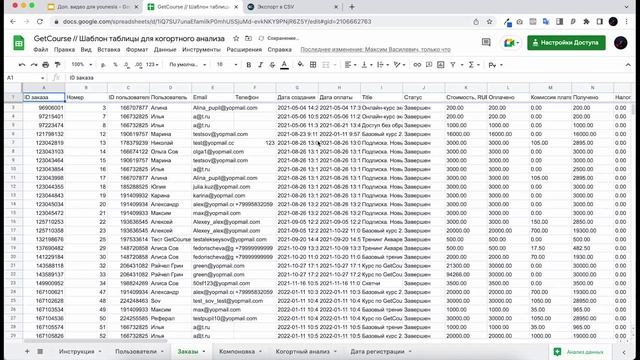Toggle strikethrough formatting

click(272, 65)
